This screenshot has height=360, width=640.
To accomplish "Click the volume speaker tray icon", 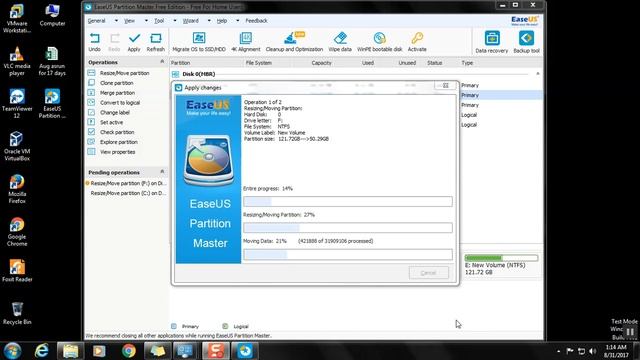I will coord(593,351).
